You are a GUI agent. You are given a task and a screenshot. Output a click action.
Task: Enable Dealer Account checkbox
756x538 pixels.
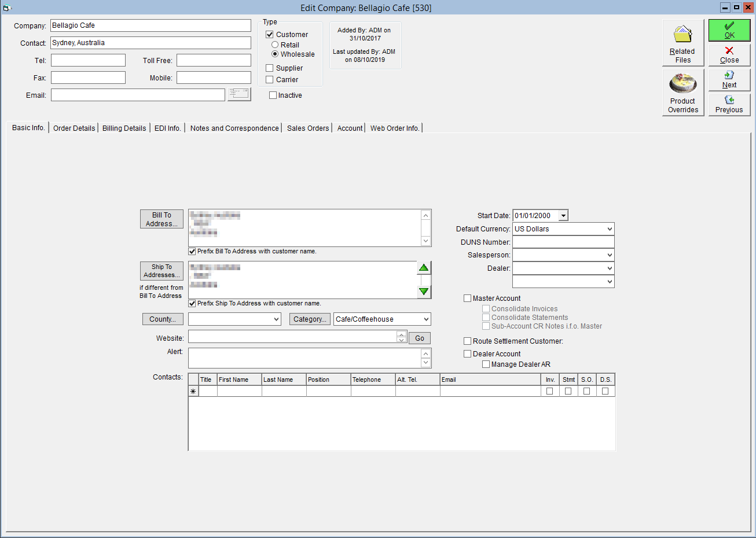coord(467,354)
